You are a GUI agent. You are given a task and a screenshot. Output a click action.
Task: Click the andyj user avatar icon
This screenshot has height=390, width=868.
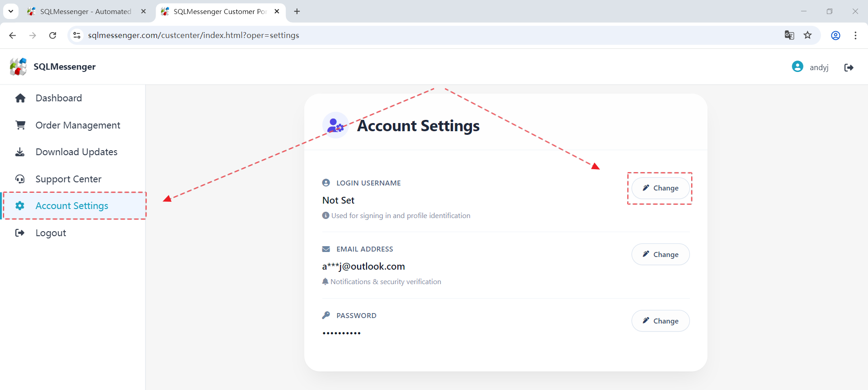[x=797, y=67]
